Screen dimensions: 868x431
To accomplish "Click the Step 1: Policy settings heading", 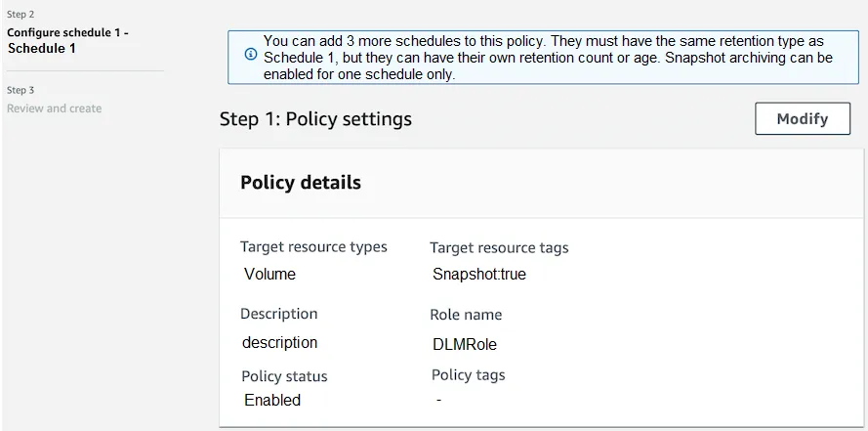I will 315,119.
